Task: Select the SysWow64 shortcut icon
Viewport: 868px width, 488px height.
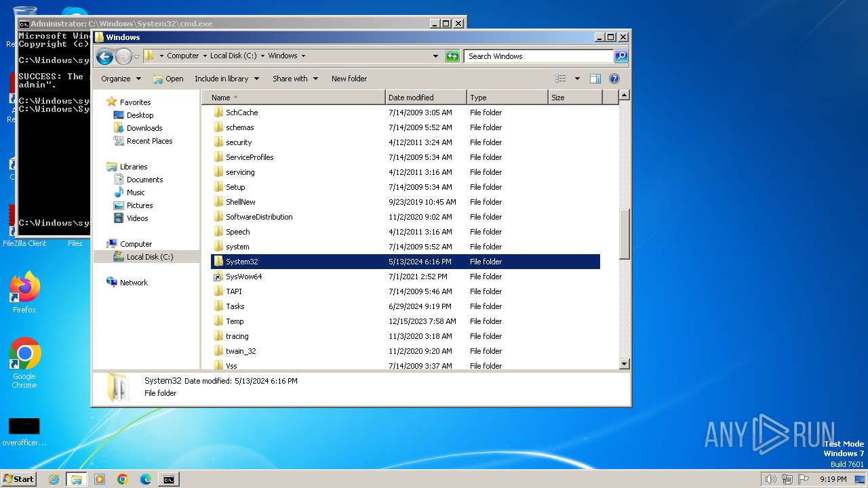Action: click(218, 277)
